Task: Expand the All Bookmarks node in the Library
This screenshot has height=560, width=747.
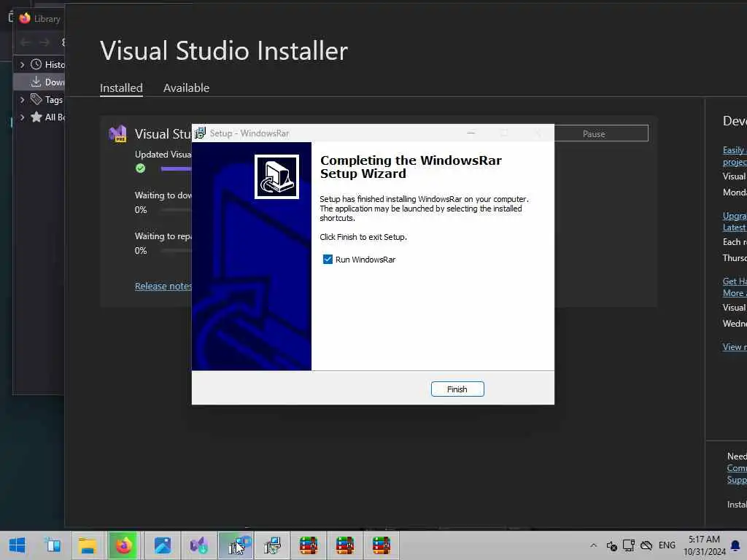Action: 22,117
